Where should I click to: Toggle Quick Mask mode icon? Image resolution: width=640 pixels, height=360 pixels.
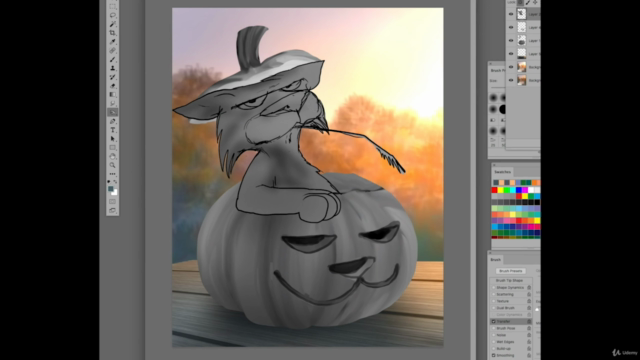(x=113, y=202)
